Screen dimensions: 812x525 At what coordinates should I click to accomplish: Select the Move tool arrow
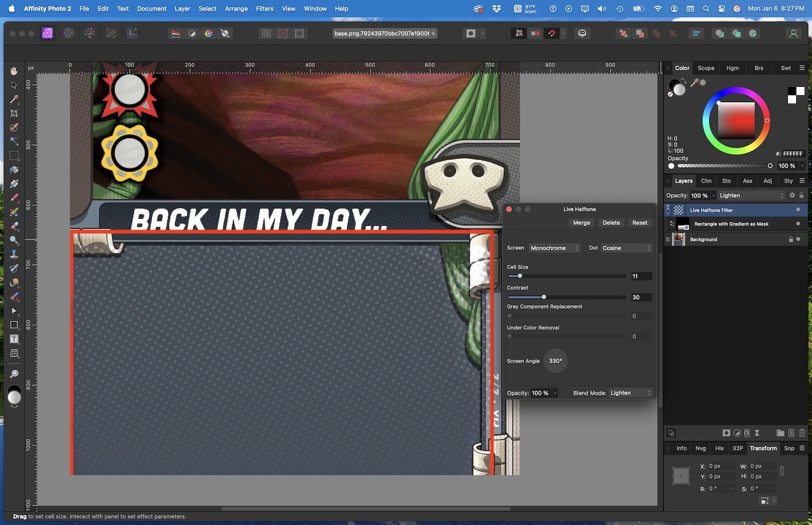click(14, 85)
